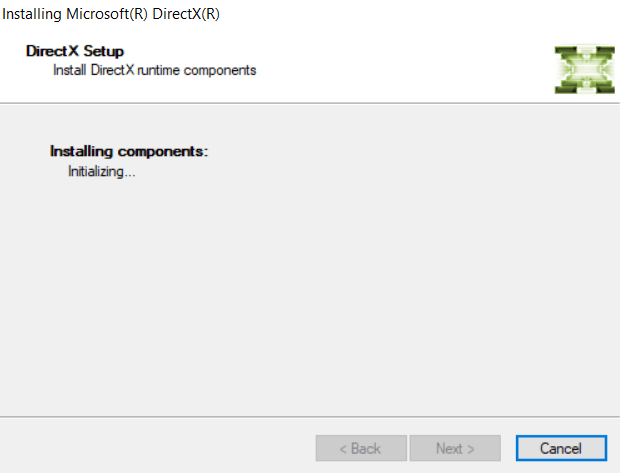Viewport: 620px width, 473px height.
Task: Click the separator line above the buttons
Action: (x=310, y=416)
